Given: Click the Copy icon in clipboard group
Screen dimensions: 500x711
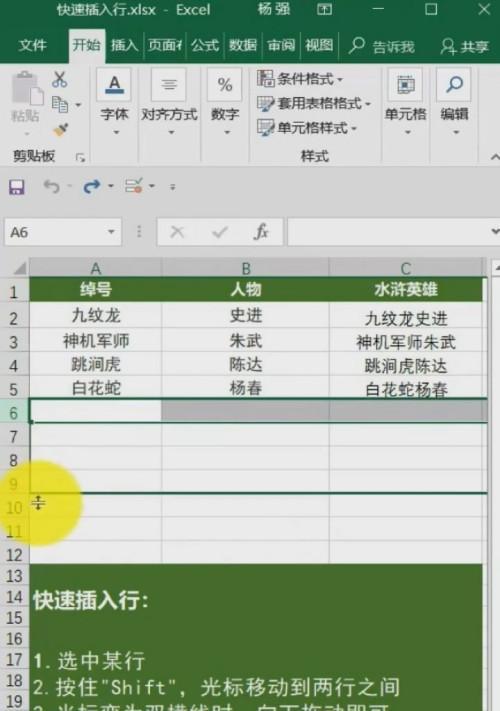Looking at the screenshot, I should coord(60,105).
